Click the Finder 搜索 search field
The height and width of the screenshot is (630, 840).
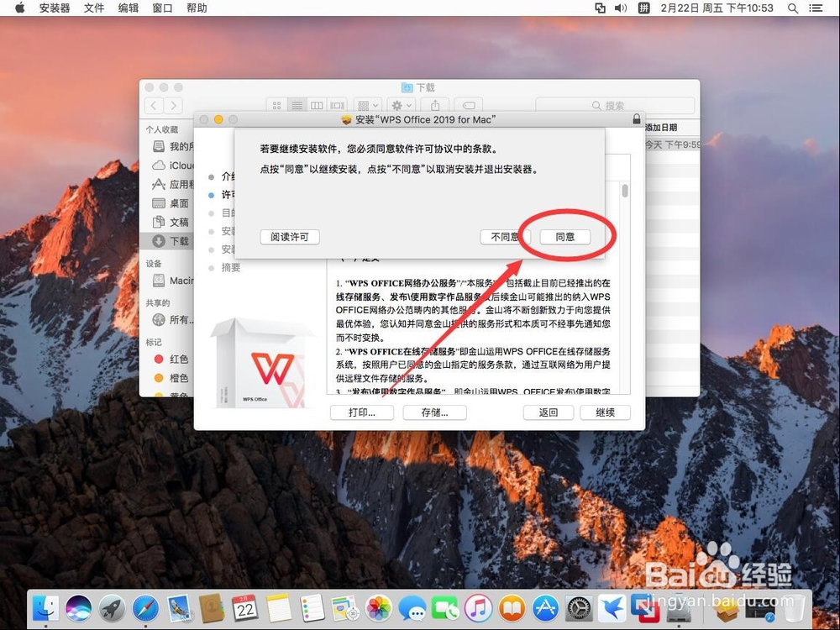615,106
